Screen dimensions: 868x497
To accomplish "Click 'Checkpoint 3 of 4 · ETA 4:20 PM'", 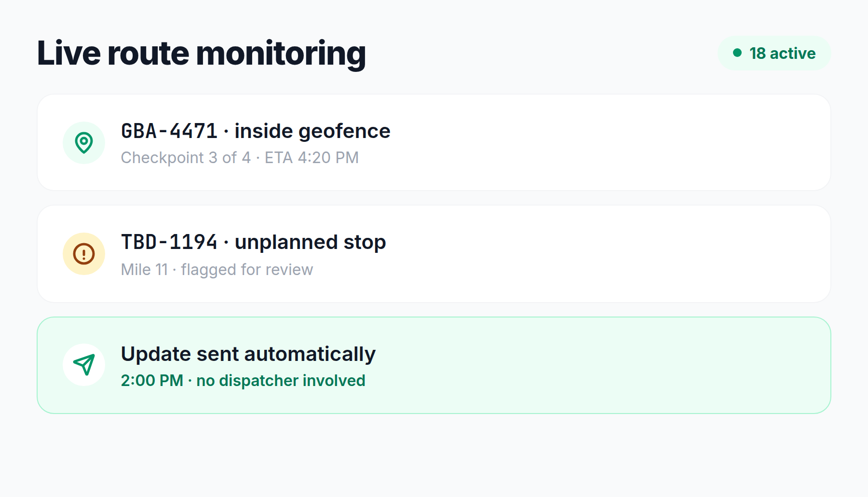I will (x=240, y=158).
